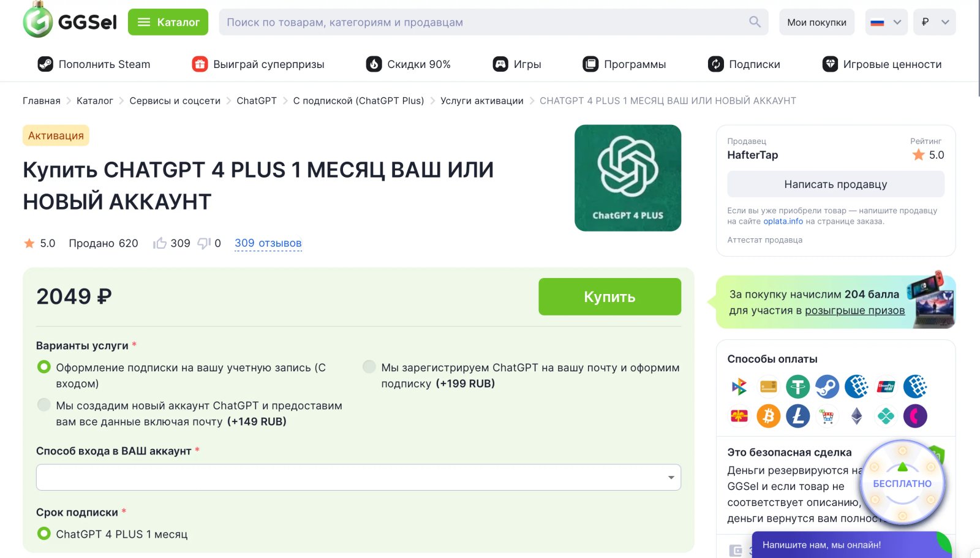Go to Подписки menu item
Screen dimensions: 980x558
point(744,64)
